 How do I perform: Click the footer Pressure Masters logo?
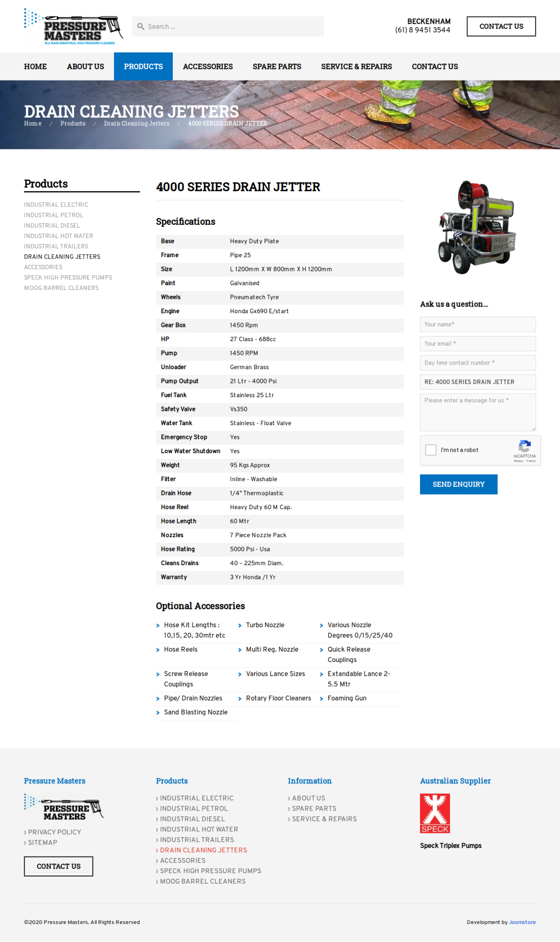tap(64, 808)
